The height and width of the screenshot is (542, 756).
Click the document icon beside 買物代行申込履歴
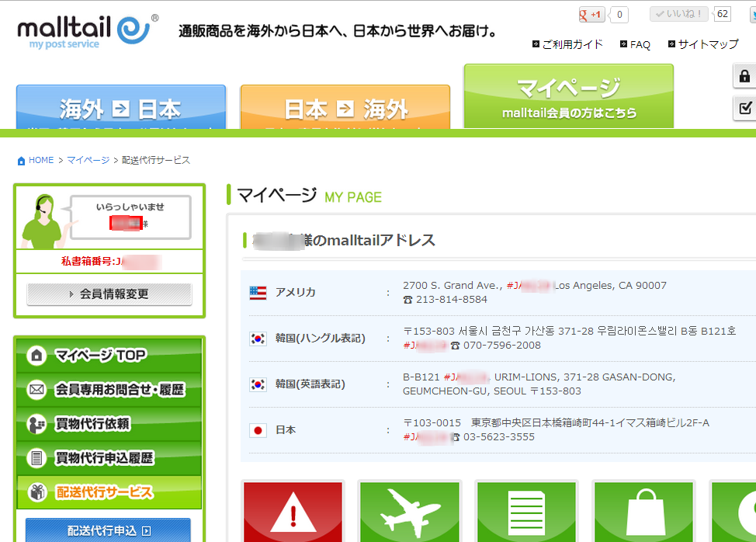36,457
